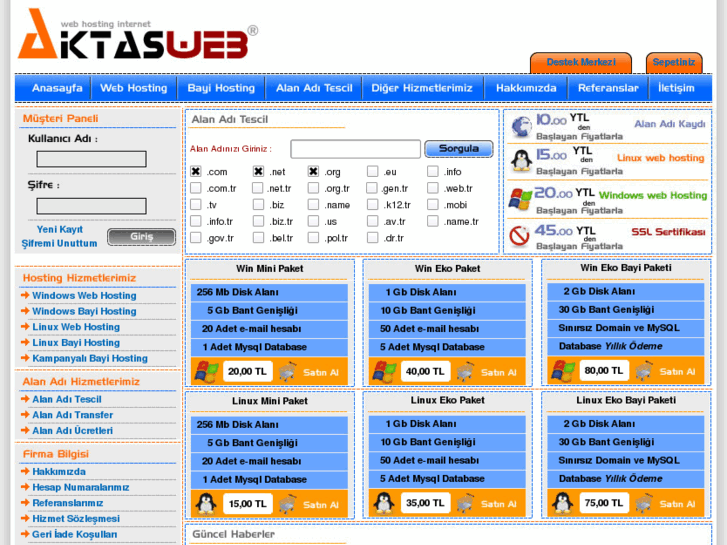Screen dimensions: 727x545
Task: Click cart icon in Win Eko Paket
Action: coord(466,372)
